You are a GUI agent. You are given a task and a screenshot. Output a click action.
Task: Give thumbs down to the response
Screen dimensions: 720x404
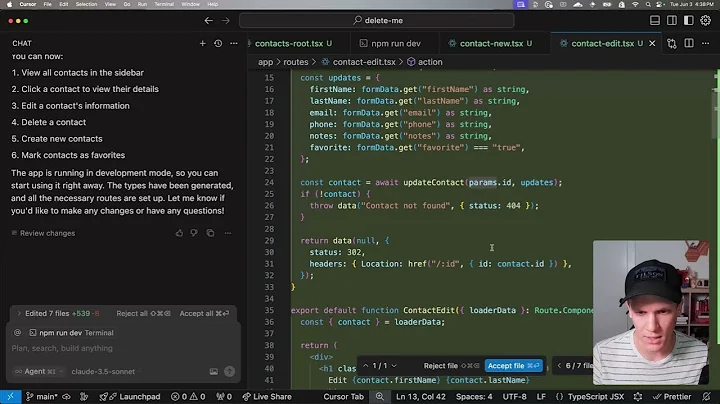tap(194, 233)
